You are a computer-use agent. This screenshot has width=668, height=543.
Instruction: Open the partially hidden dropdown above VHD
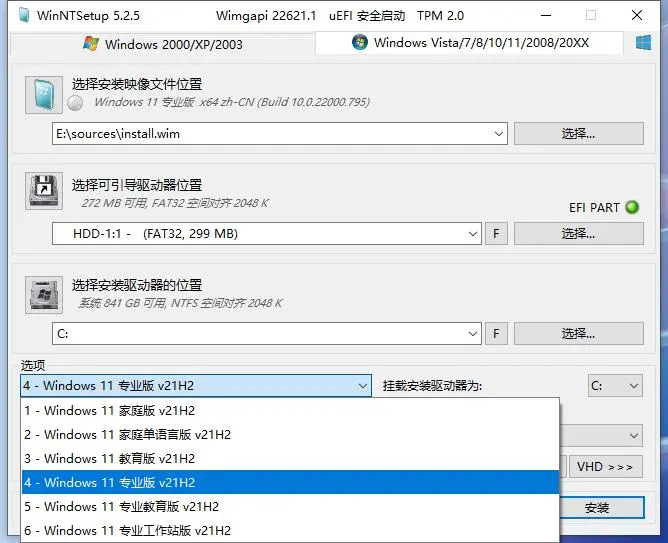601,436
